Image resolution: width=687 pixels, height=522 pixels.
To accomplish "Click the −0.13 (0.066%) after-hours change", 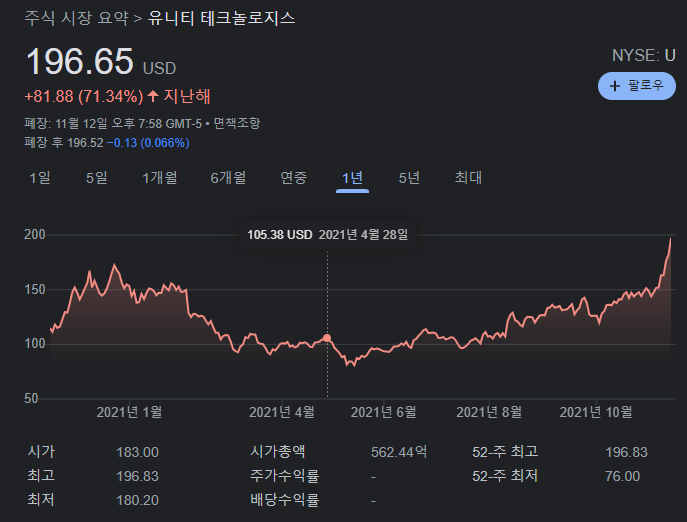I will 149,143.
